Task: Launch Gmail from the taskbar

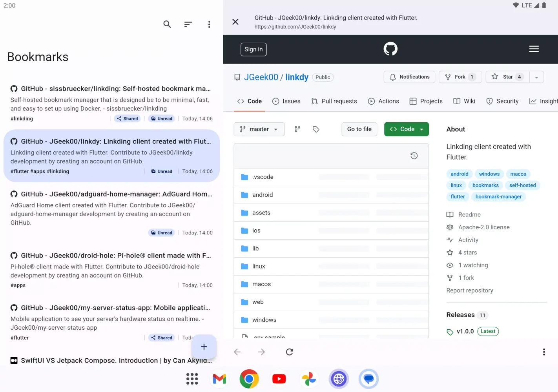Action: pos(219,379)
